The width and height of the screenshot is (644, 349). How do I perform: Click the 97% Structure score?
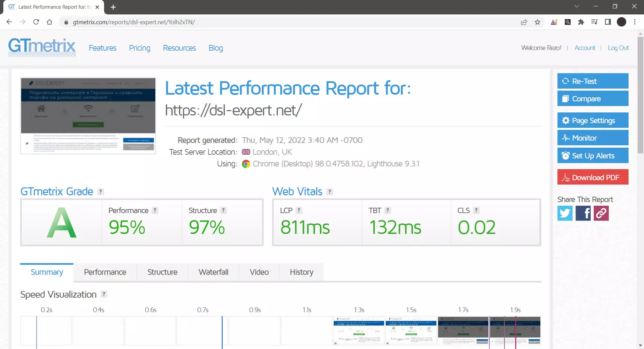point(207,227)
